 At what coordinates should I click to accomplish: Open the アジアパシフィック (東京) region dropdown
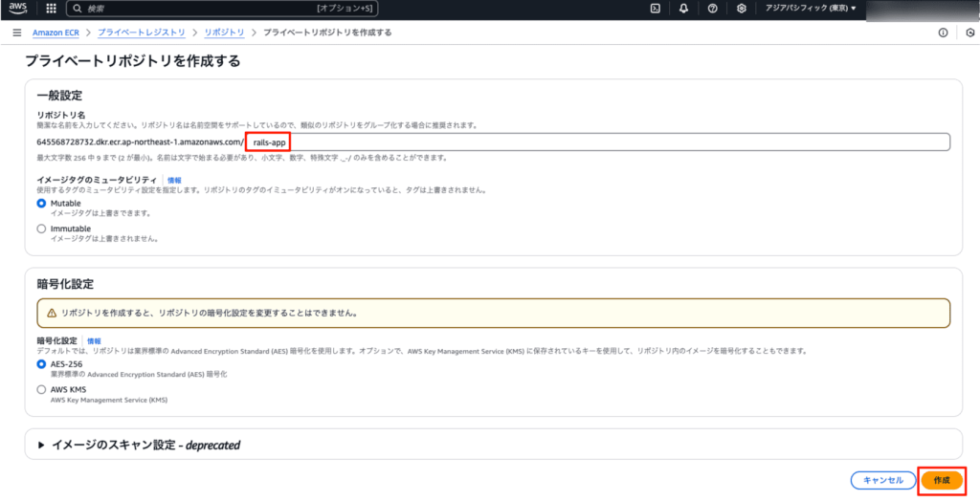811,9
